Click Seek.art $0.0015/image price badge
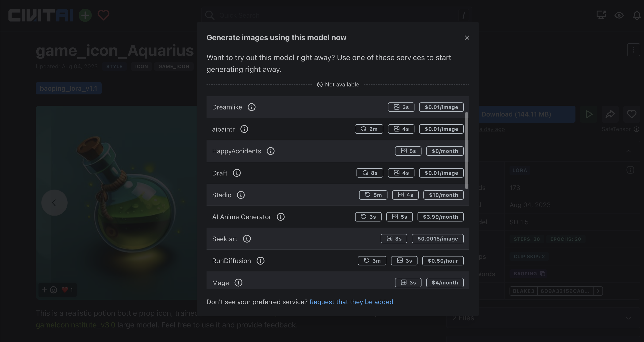The image size is (644, 342). click(x=438, y=239)
